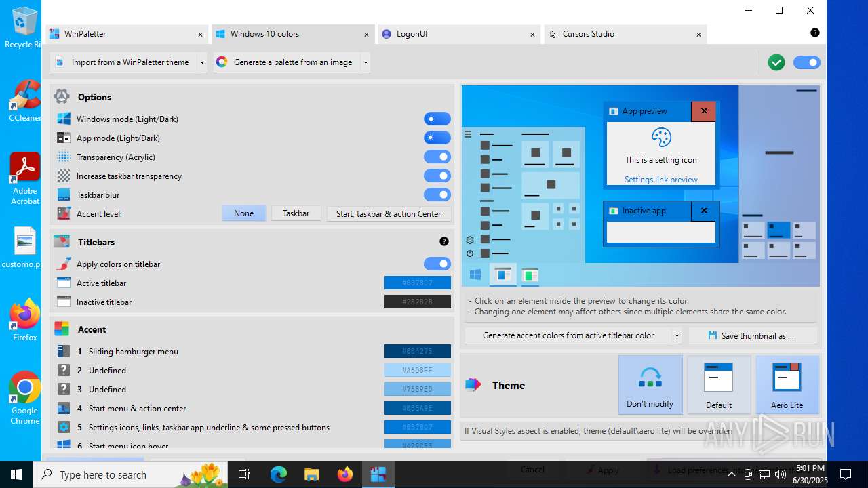Screen dimensions: 868x488
Task: Click the Taskbar blur icon
Action: (x=64, y=195)
